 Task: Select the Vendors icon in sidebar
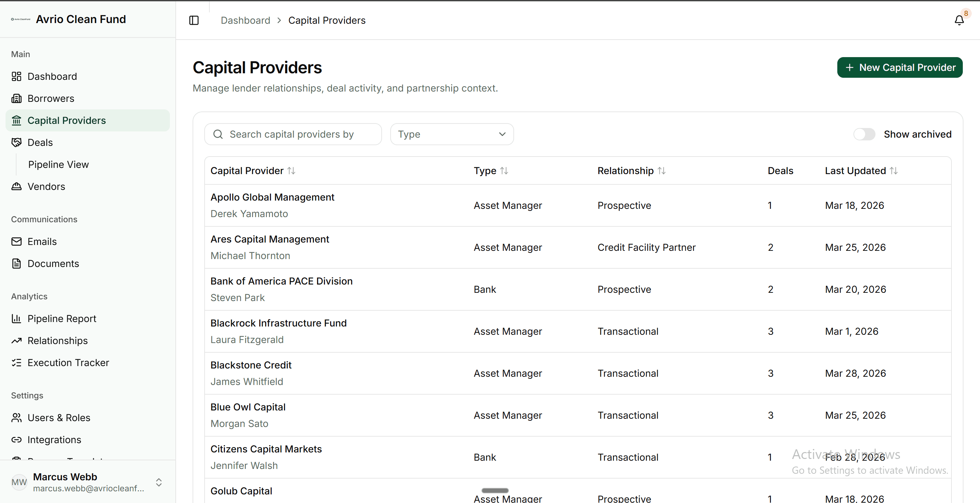click(x=17, y=186)
